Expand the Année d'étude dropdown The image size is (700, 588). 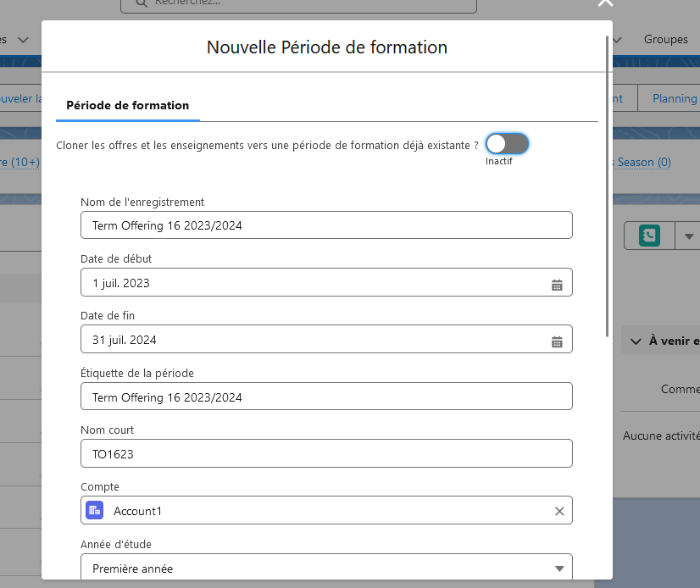point(558,569)
